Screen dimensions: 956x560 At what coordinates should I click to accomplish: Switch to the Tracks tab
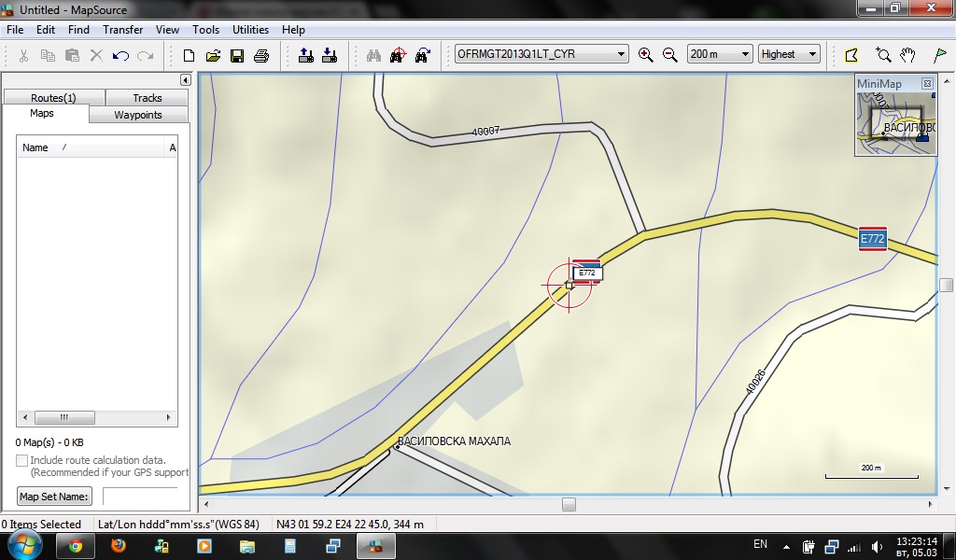pos(147,97)
